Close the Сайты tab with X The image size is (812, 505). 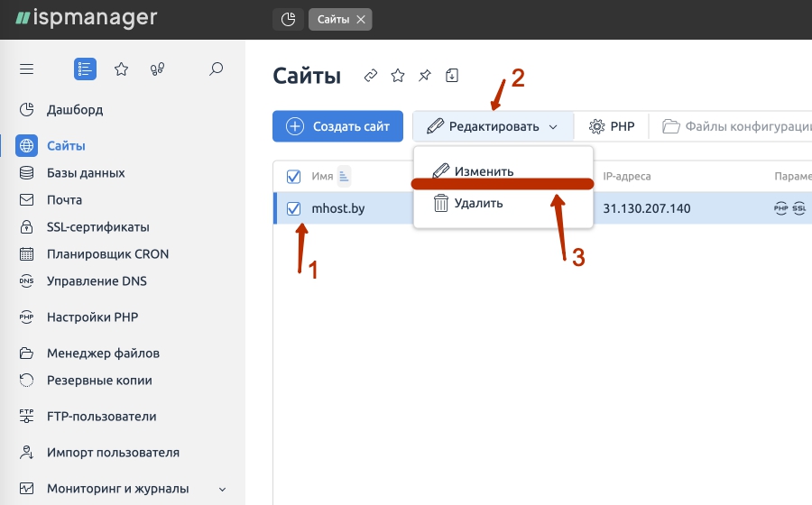coord(361,19)
